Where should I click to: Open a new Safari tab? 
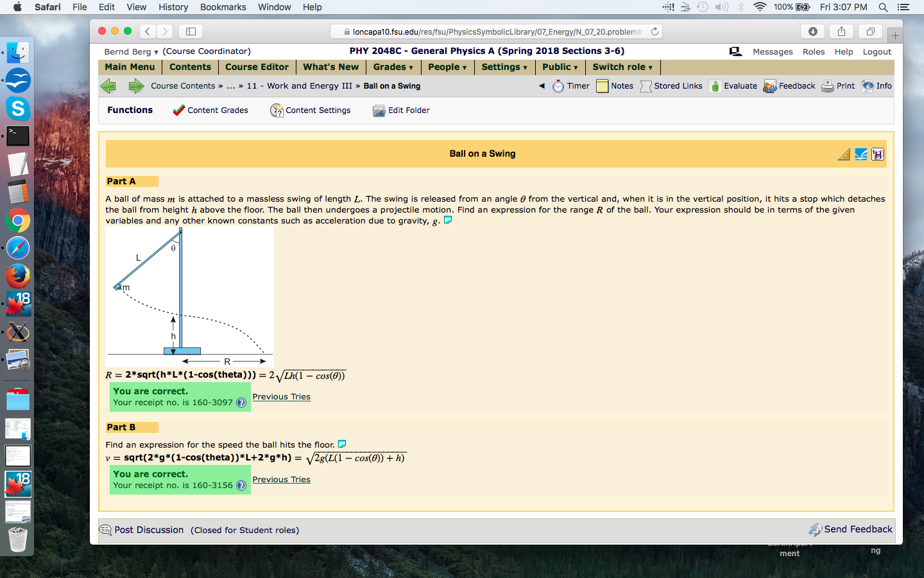pyautogui.click(x=895, y=35)
